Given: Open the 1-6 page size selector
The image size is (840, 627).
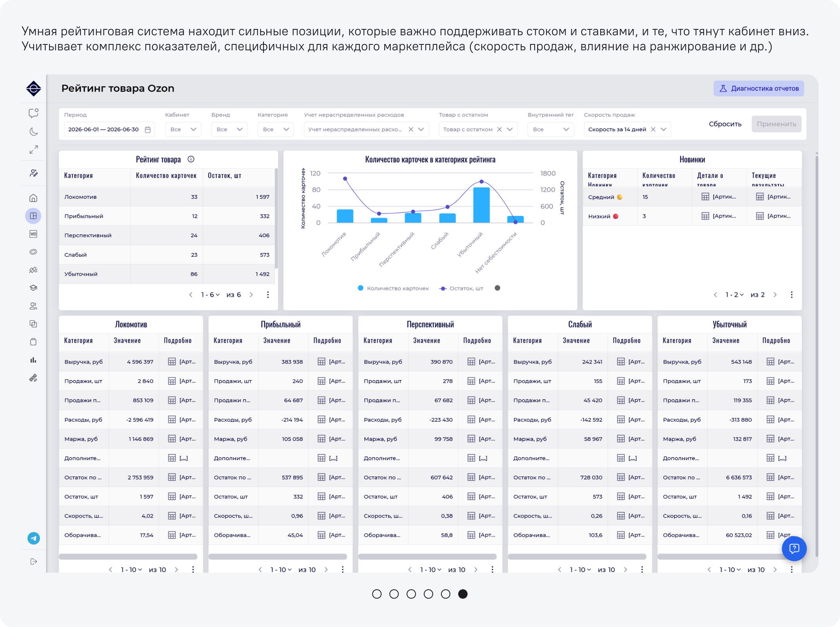Looking at the screenshot, I should pyautogui.click(x=210, y=294).
